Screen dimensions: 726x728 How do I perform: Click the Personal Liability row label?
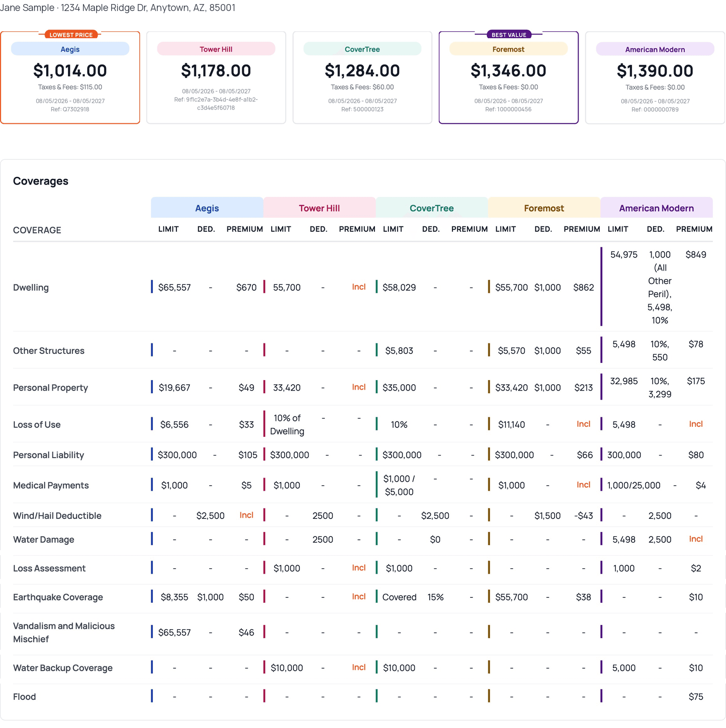coord(49,455)
